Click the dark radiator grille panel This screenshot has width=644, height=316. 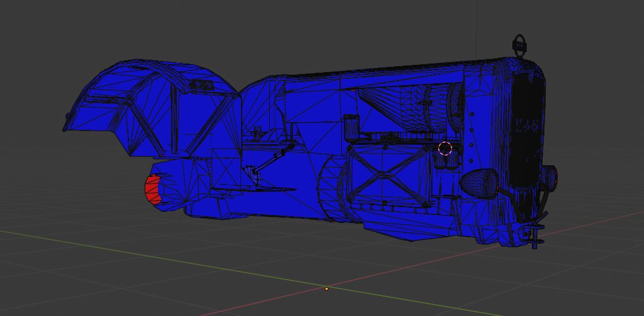point(526,129)
